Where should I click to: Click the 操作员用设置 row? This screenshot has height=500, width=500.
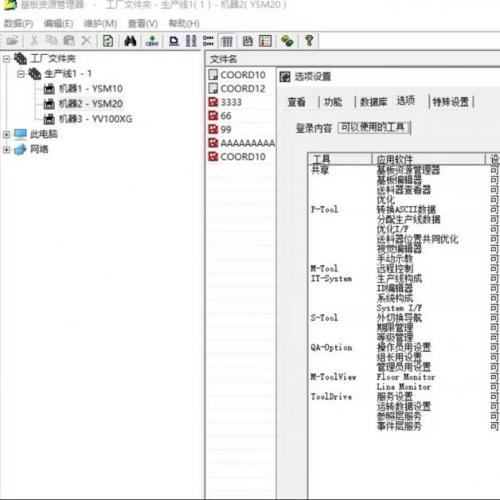pyautogui.click(x=404, y=347)
